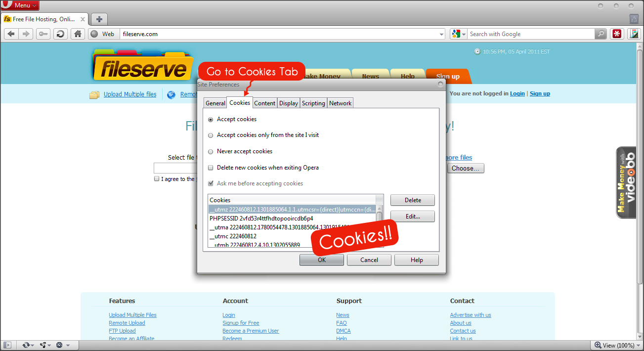Select the Accept cookies radio button
644x351 pixels.
211,119
